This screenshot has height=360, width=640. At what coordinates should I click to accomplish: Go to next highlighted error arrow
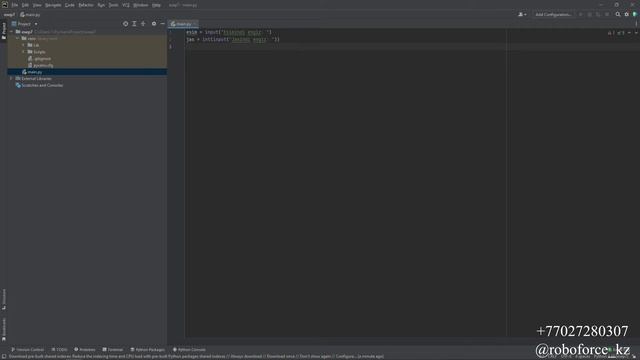click(636, 33)
